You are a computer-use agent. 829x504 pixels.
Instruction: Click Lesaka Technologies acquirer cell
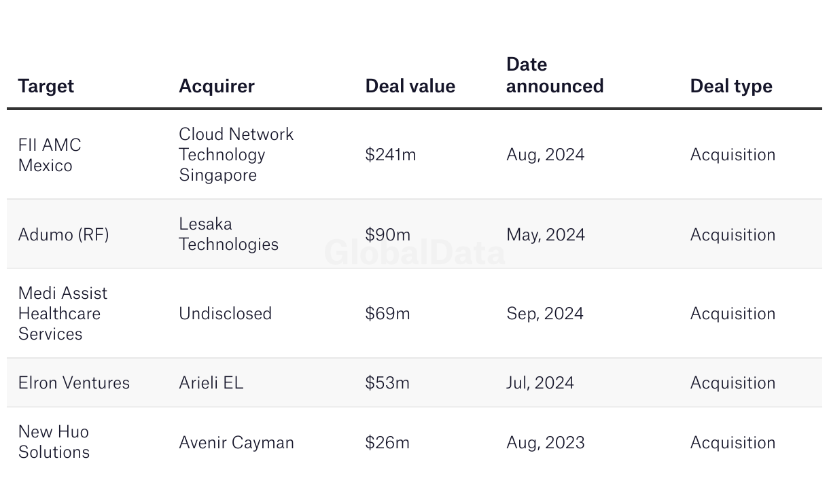[229, 234]
